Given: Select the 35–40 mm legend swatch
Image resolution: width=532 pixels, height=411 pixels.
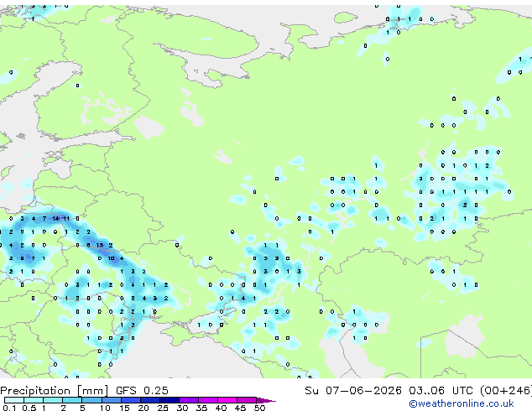Looking at the screenshot, I should (207, 400).
